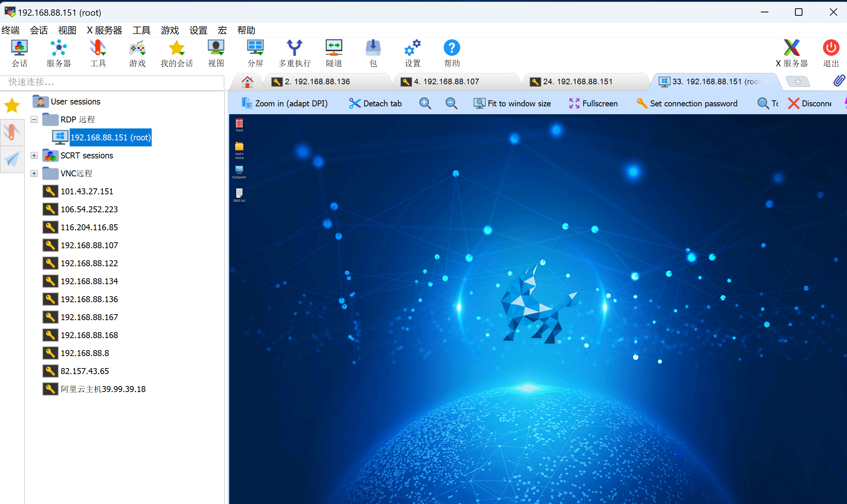Viewport: 847px width, 504px height.
Task: Switch to the 4. 192.168.88.107 tab
Action: [446, 82]
